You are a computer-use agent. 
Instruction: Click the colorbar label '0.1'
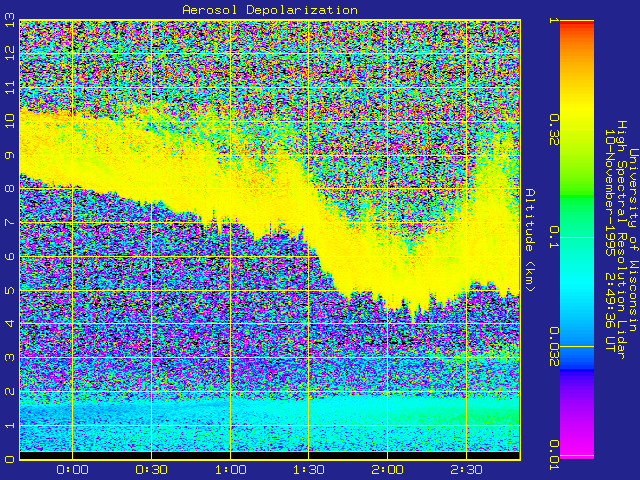tap(553, 238)
